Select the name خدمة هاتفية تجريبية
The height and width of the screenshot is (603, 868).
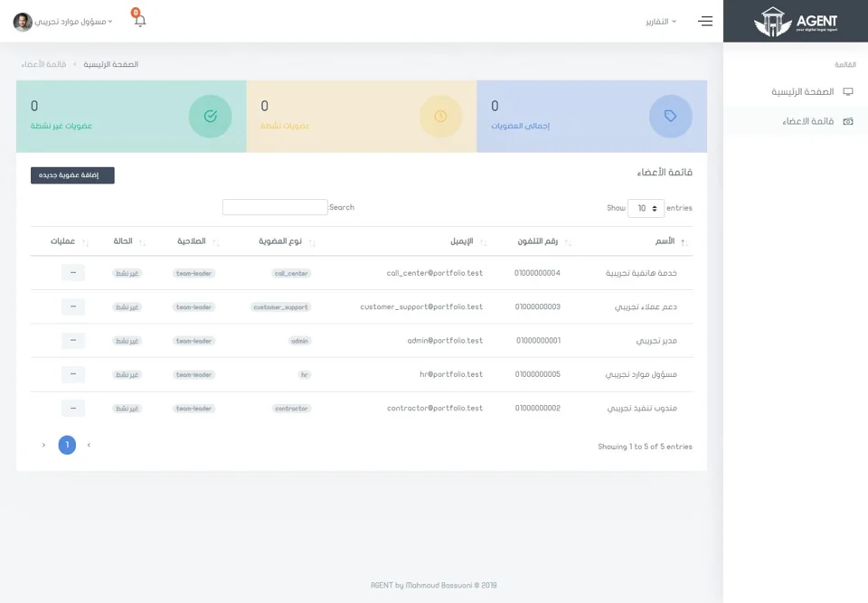coord(641,273)
